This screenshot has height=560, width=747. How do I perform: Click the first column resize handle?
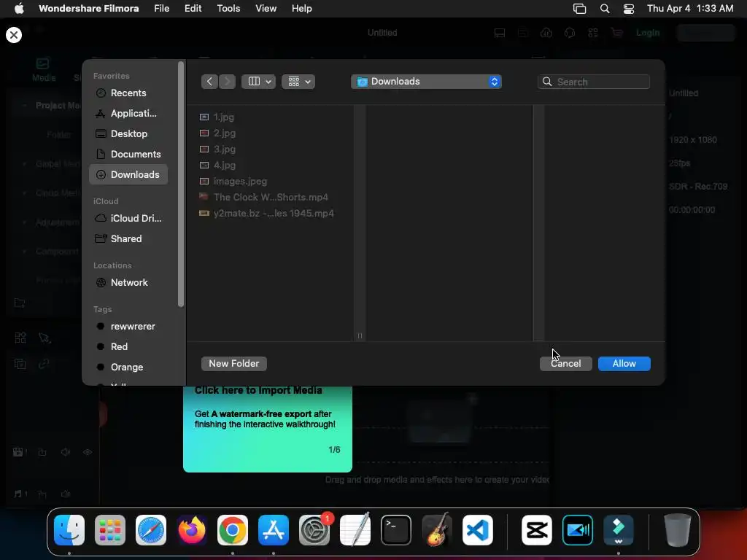click(x=360, y=335)
